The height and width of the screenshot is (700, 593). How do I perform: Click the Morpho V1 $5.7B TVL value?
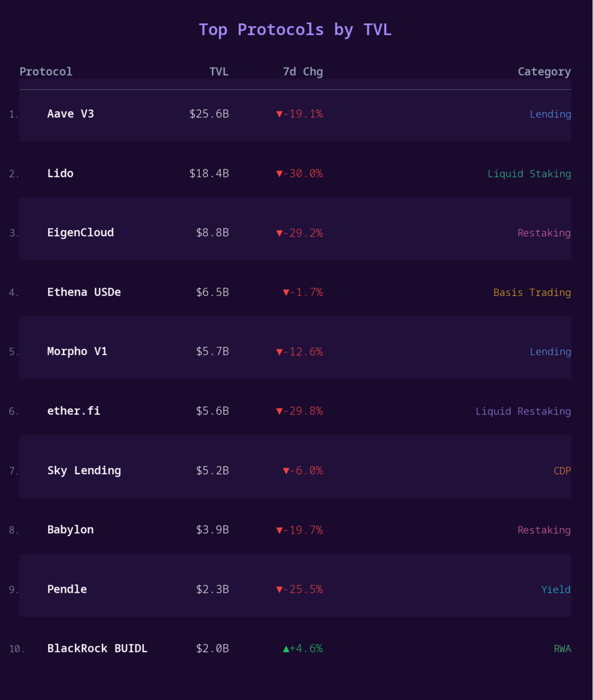[x=212, y=352]
